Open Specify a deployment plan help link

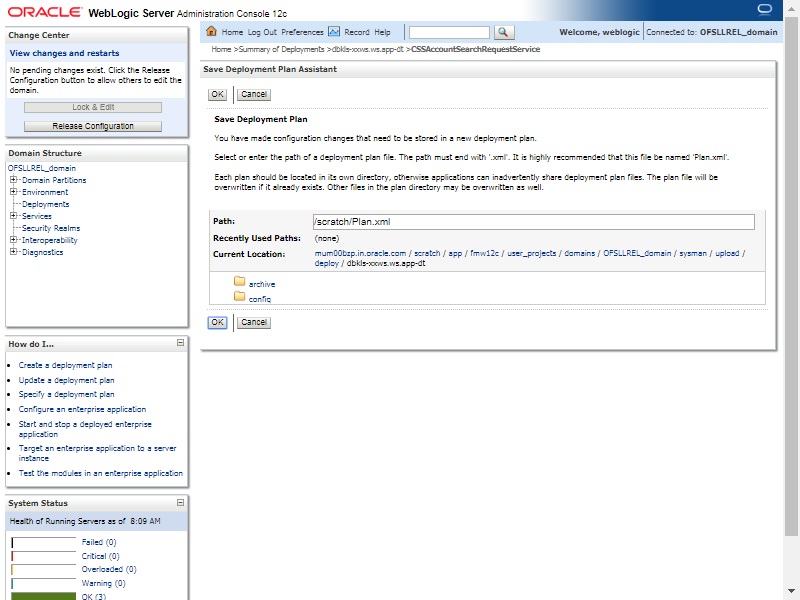[66, 394]
